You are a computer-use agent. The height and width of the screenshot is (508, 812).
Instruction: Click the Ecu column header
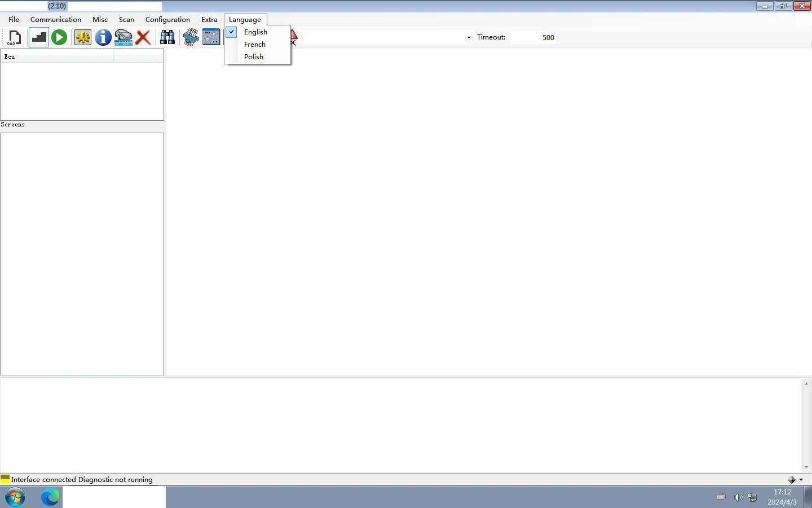(x=56, y=56)
